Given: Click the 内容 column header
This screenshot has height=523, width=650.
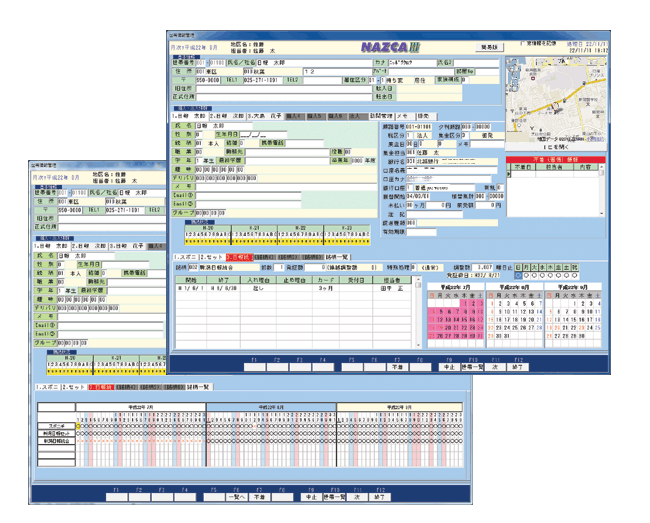Looking at the screenshot, I should tap(585, 167).
